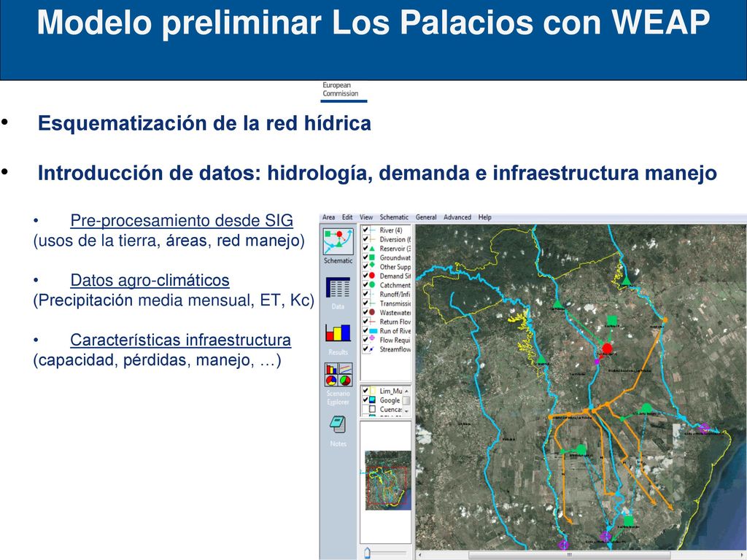Open the View menu

pyautogui.click(x=366, y=217)
